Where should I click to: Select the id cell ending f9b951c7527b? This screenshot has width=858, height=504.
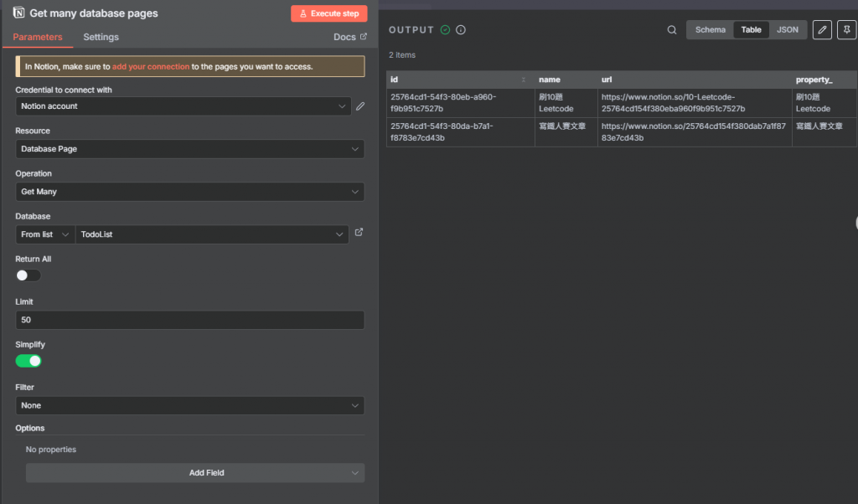point(460,103)
